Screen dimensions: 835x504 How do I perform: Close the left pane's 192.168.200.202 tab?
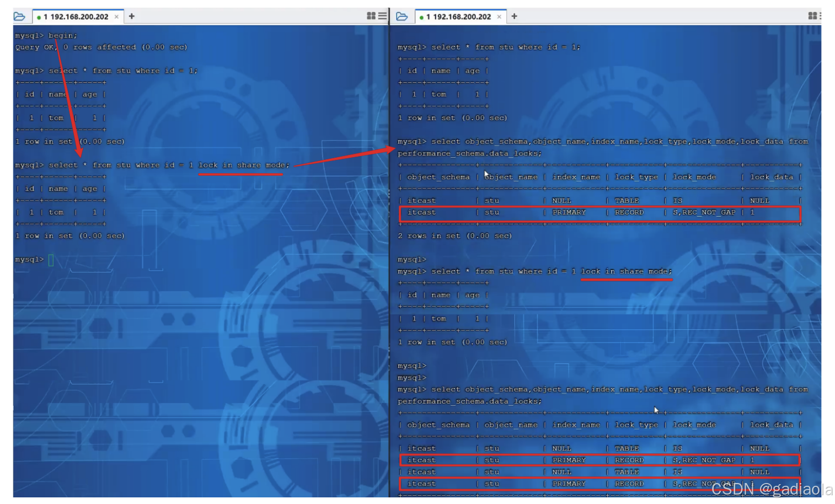[x=116, y=17]
